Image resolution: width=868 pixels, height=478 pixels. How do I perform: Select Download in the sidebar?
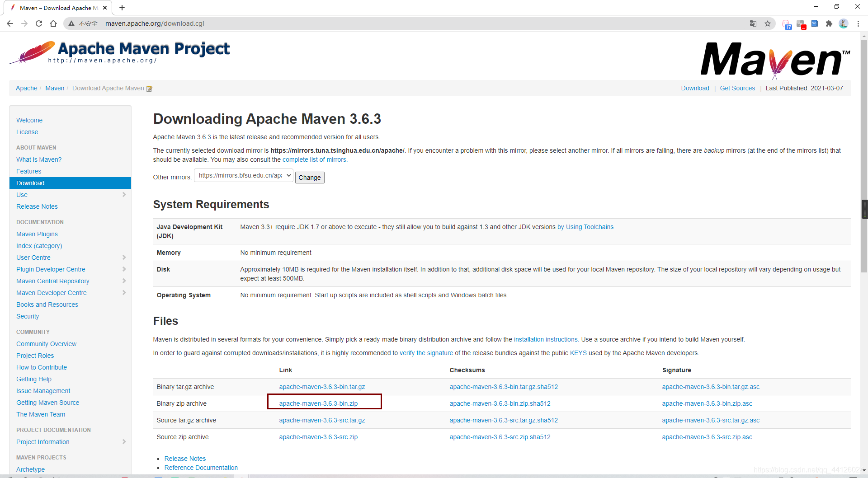[70, 183]
